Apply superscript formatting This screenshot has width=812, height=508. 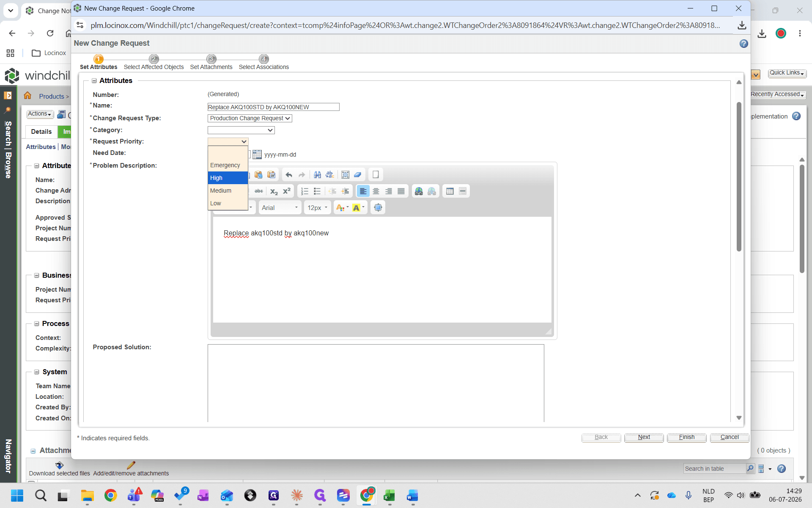coord(287,191)
